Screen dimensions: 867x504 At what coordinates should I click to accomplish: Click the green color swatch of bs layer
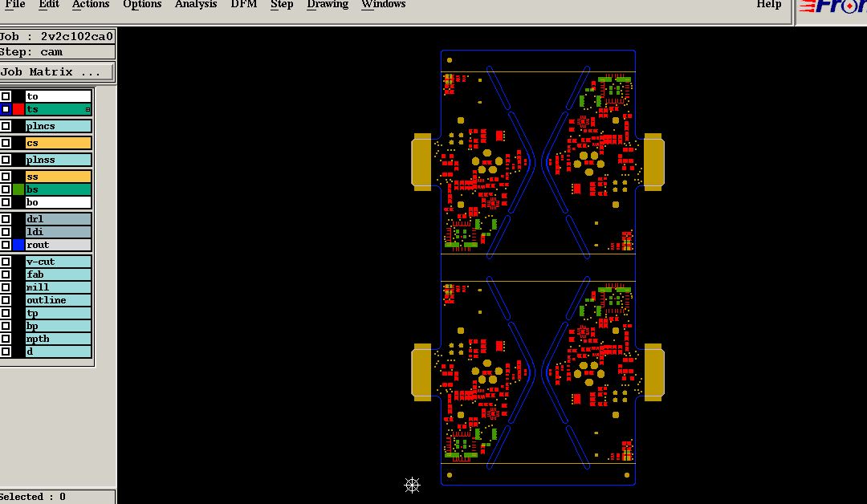point(18,189)
